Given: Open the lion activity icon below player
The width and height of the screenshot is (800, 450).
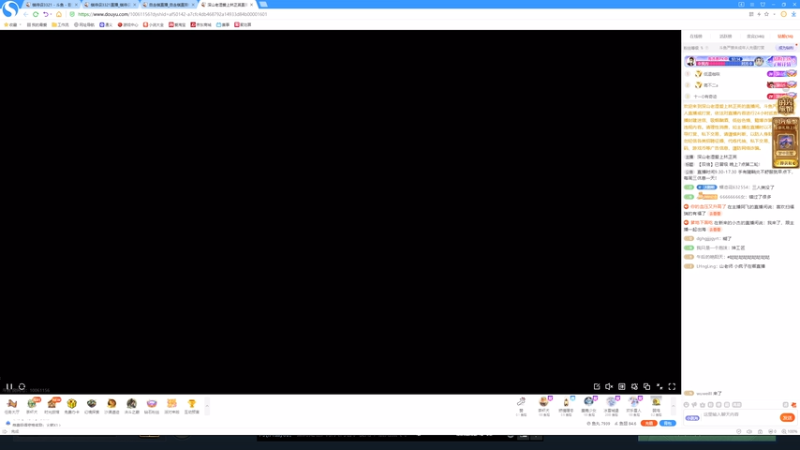Looking at the screenshot, I should (112, 406).
